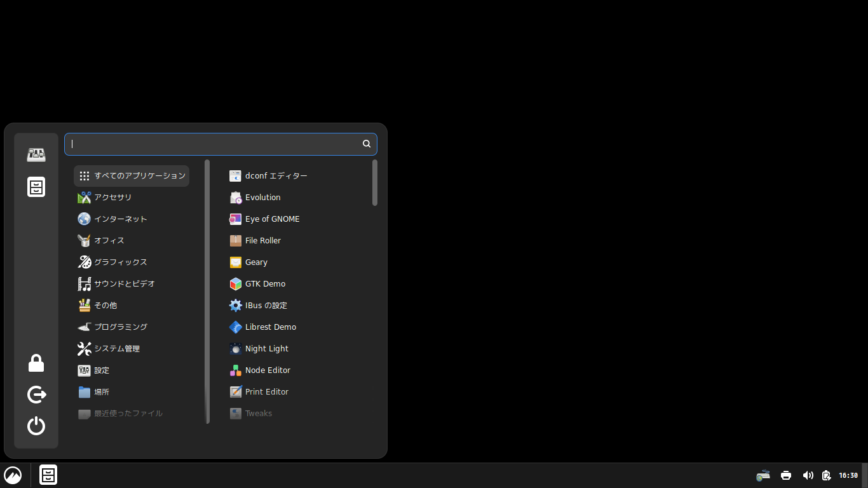Open System Settings from the favorites sidebar
Viewport: 868px width, 488px height.
coord(36,154)
